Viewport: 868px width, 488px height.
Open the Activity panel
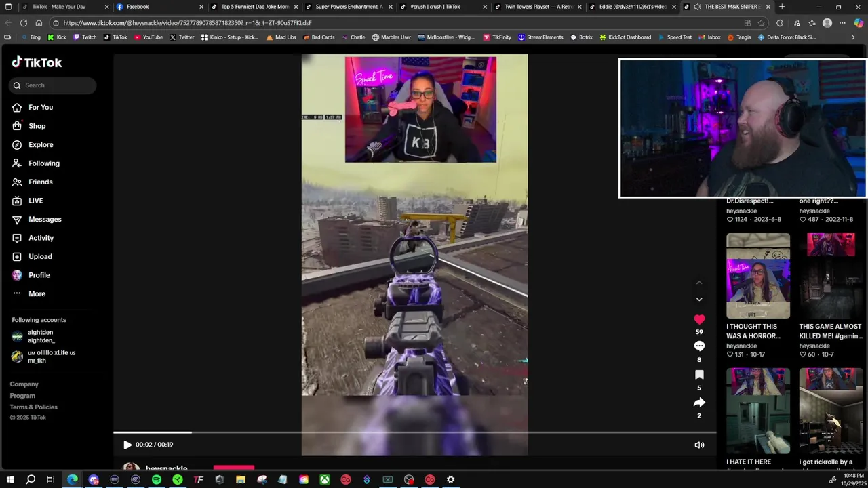coord(41,238)
